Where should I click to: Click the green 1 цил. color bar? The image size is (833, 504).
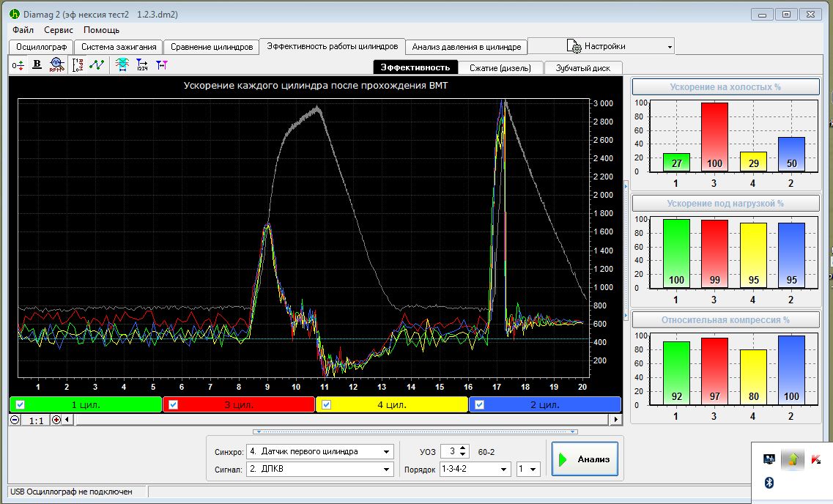86,404
